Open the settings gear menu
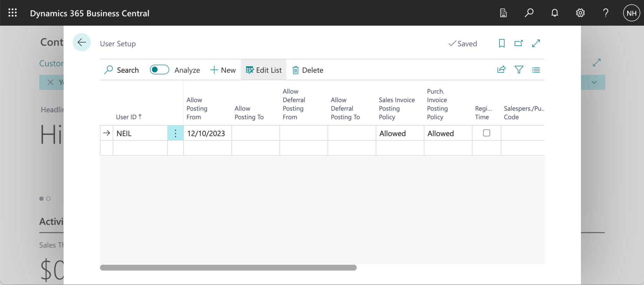This screenshot has width=644, height=285. coord(580,13)
